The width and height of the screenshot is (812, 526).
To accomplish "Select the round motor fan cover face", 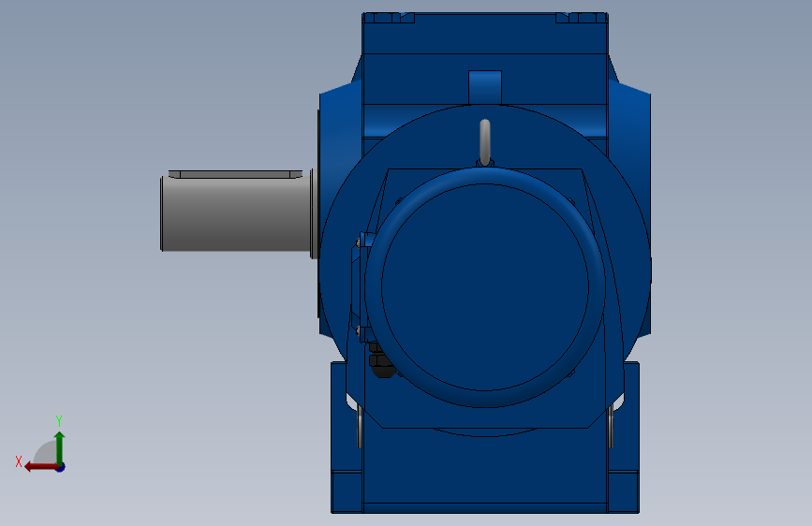I will (485, 286).
